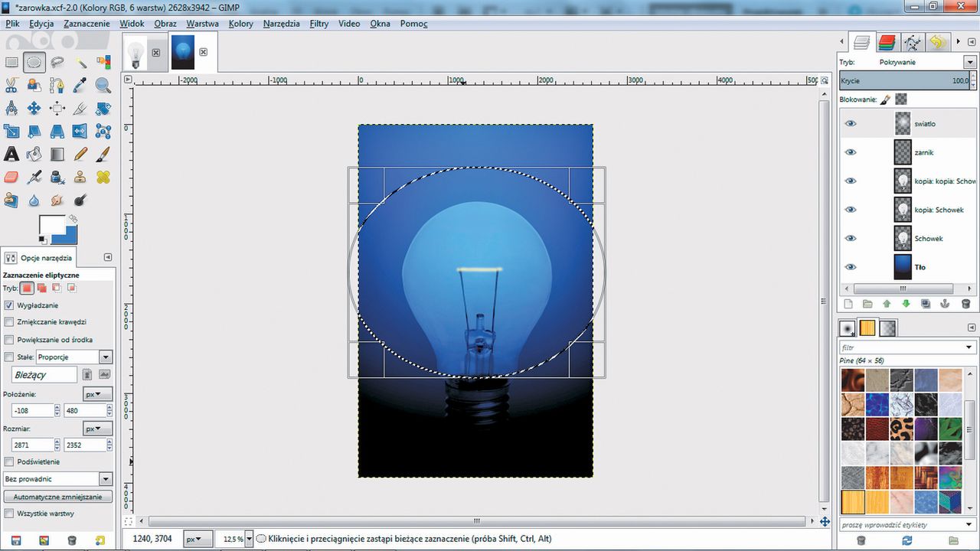This screenshot has width=980, height=551.
Task: Click the Schowek layer thumbnail
Action: tap(903, 238)
